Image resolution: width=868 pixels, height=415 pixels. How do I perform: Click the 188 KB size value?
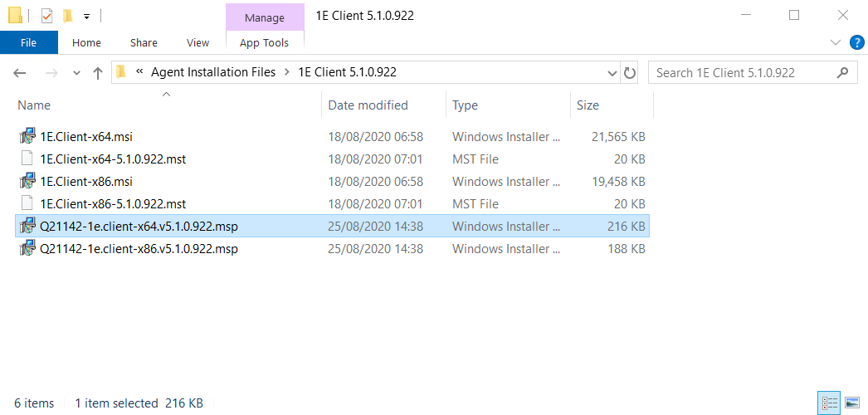click(626, 249)
